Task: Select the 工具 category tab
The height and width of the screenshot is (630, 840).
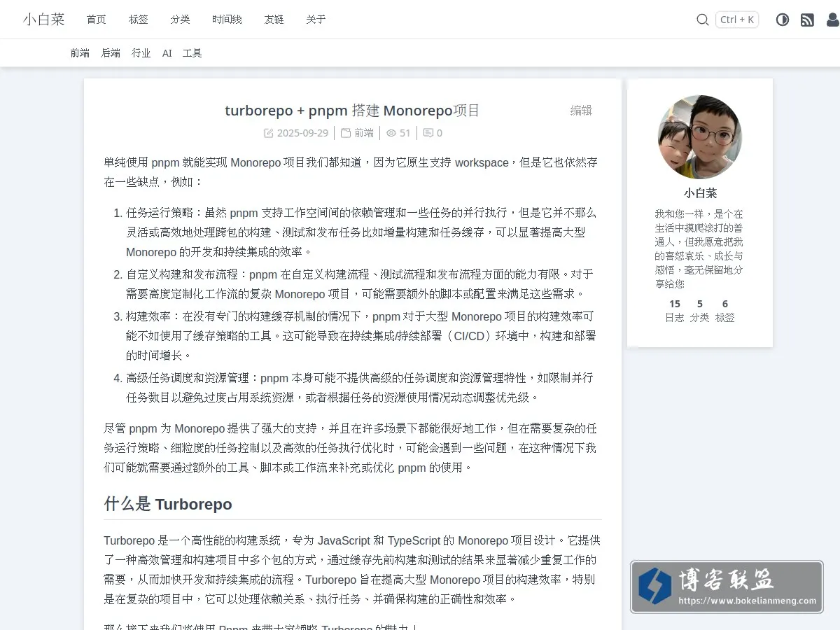Action: [x=192, y=53]
